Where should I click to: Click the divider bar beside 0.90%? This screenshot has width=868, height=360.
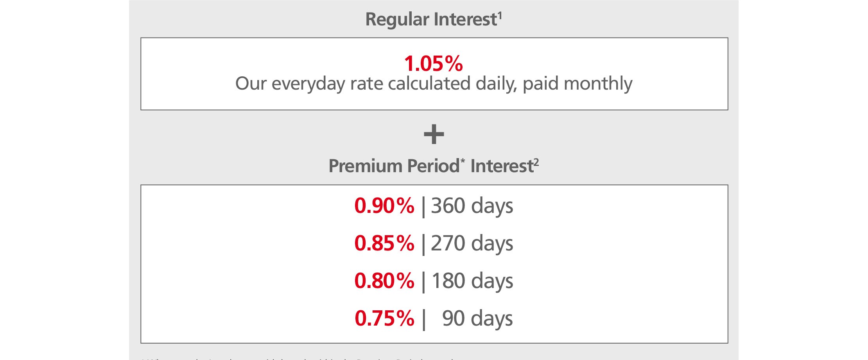[x=423, y=207]
